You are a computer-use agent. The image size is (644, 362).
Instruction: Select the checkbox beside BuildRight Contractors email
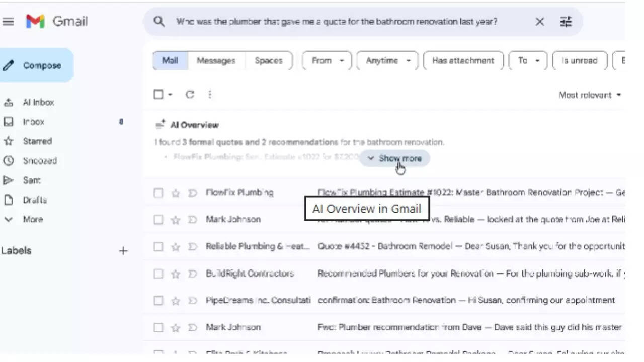pos(158,273)
